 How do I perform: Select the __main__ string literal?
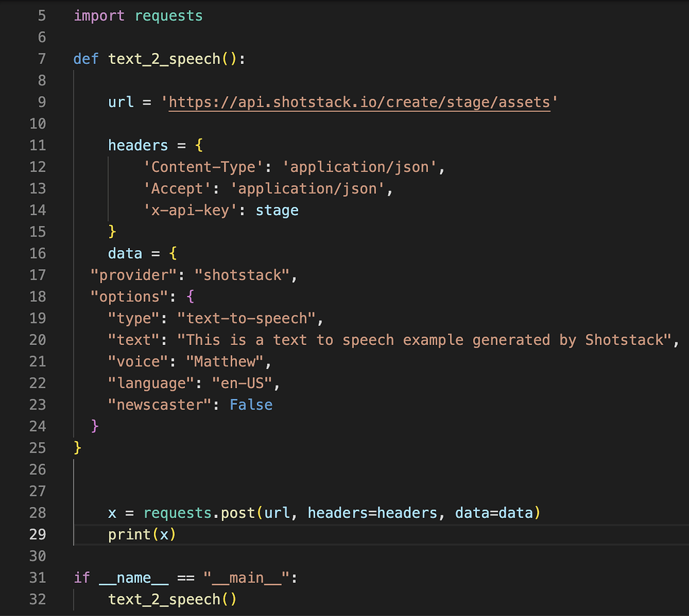point(247,577)
